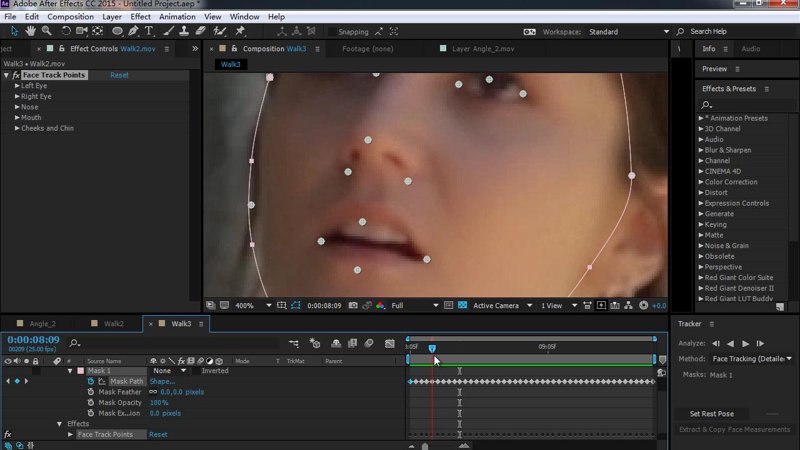Image resolution: width=800 pixels, height=450 pixels.
Task: Click the Set Rest Pose button
Action: click(x=712, y=414)
